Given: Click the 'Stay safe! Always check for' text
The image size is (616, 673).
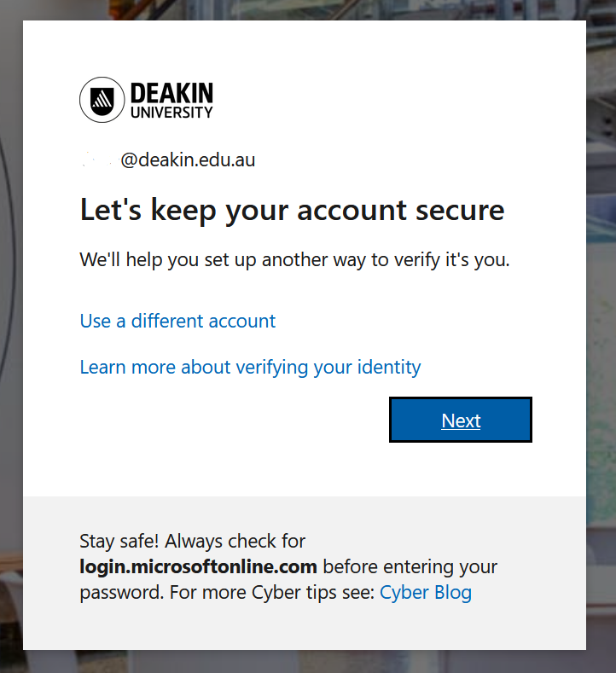Looking at the screenshot, I should [192, 542].
